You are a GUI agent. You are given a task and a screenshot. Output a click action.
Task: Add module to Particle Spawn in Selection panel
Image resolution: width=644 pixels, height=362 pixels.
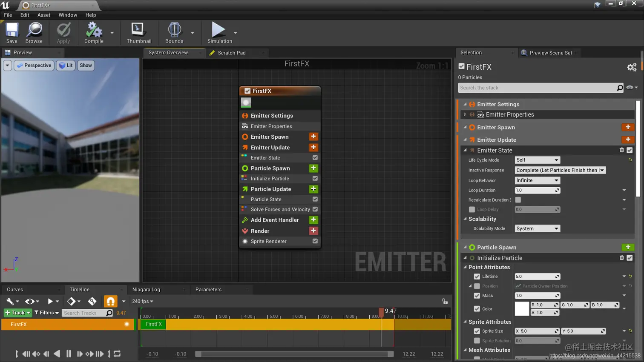(x=628, y=247)
